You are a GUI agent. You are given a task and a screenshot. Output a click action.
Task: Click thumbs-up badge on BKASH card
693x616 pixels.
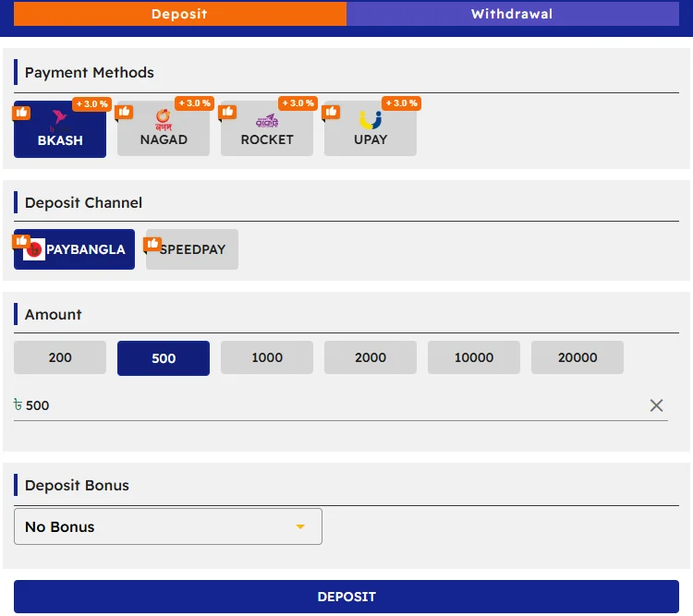click(x=21, y=113)
